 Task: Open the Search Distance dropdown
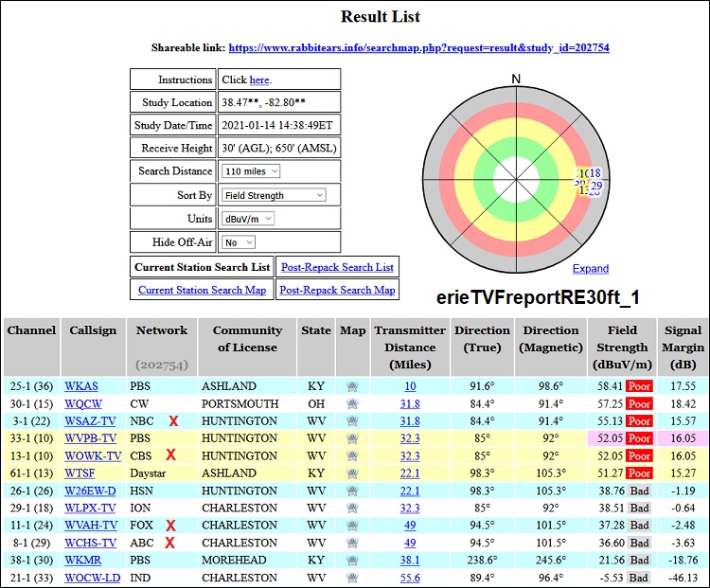(251, 171)
